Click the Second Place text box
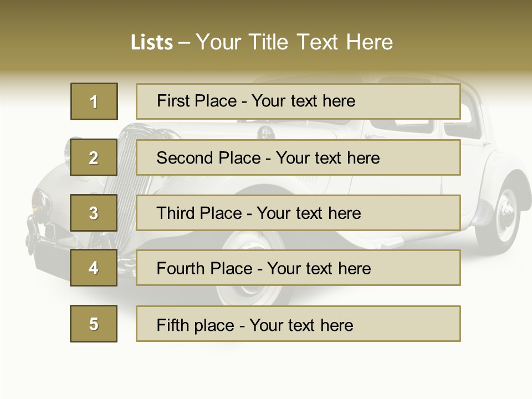Screen dimensions: 532x399 pyautogui.click(x=298, y=157)
